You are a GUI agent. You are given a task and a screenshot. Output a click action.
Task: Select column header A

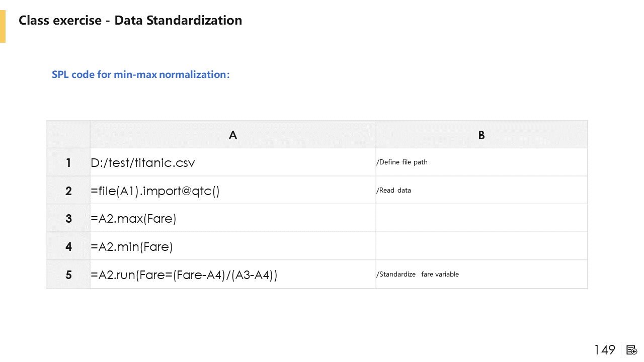point(232,135)
